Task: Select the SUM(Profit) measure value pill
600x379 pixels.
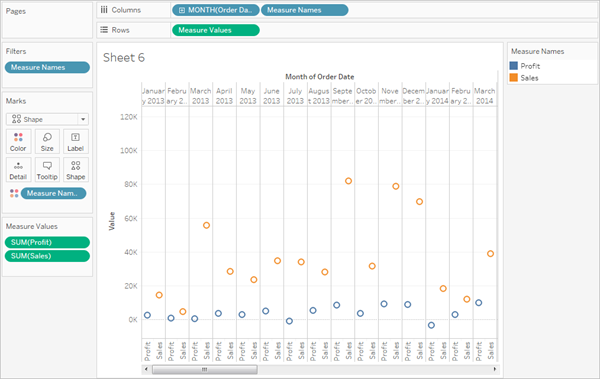Action: (x=47, y=242)
